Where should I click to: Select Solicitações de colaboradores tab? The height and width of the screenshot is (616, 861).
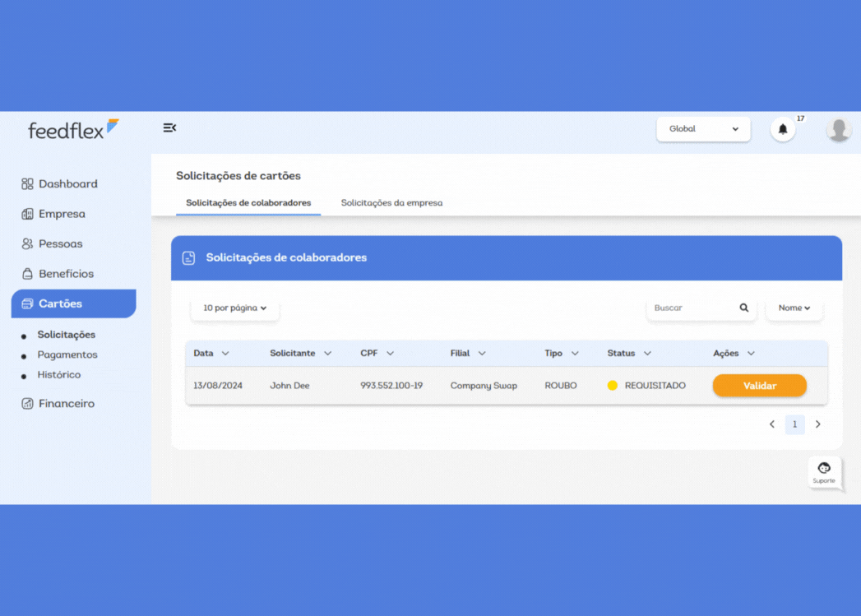point(248,203)
